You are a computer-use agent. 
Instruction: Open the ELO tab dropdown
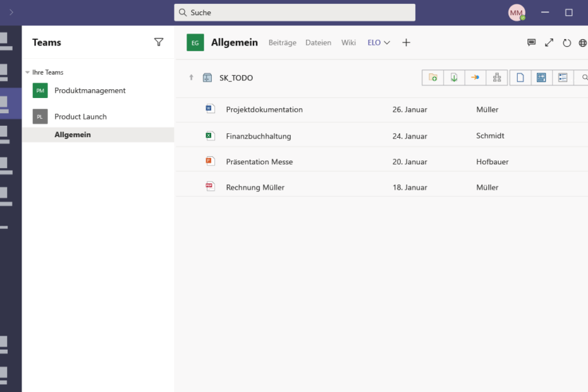[x=379, y=42]
